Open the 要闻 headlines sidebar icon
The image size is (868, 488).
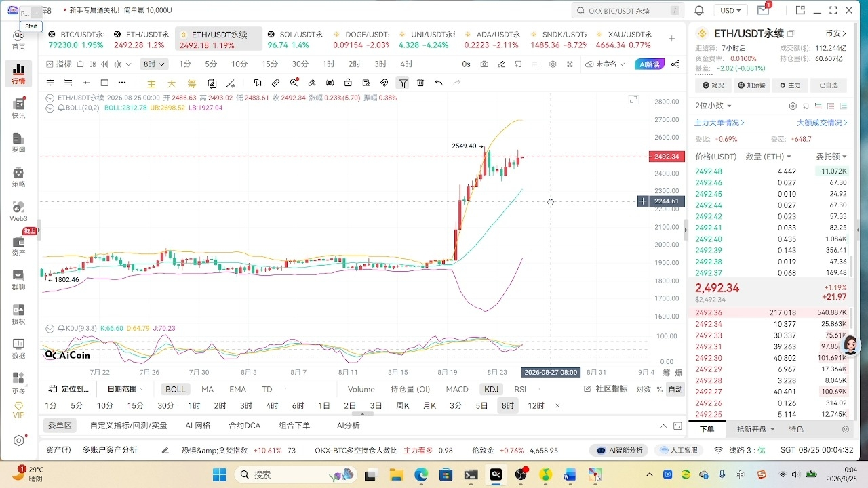coord(18,143)
